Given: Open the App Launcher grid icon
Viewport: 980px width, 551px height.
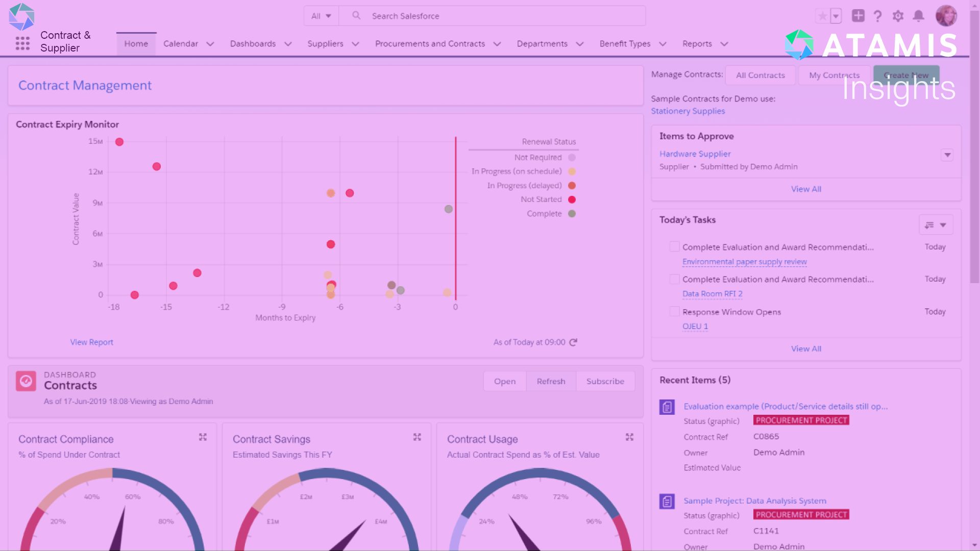Looking at the screenshot, I should pos(22,43).
